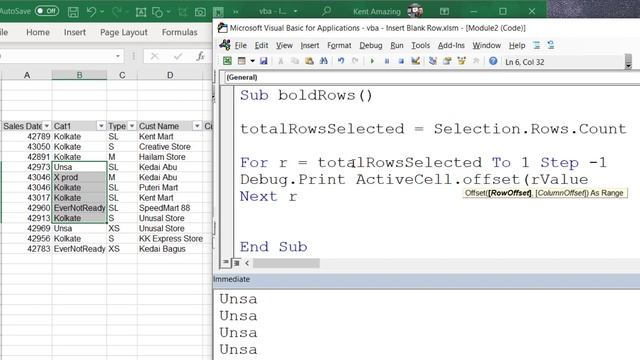Click the Paste icon in VBA toolbar
640x360 pixels.
coord(309,61)
